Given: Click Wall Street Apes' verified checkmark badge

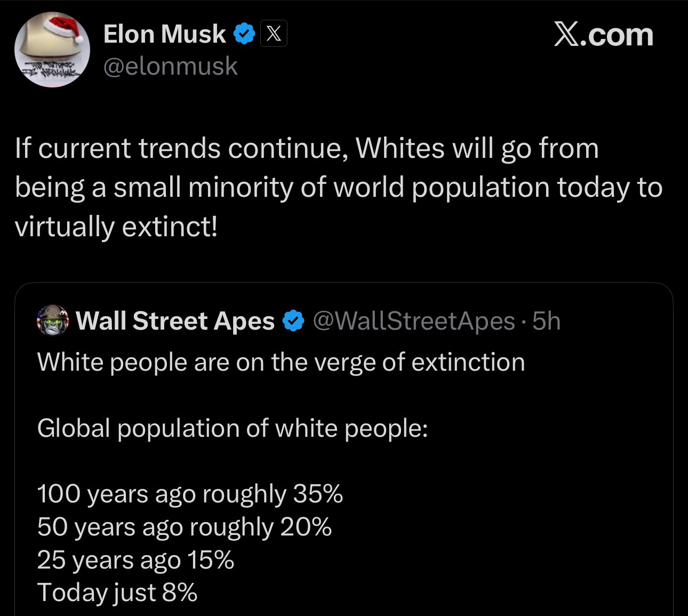Looking at the screenshot, I should 293,321.
